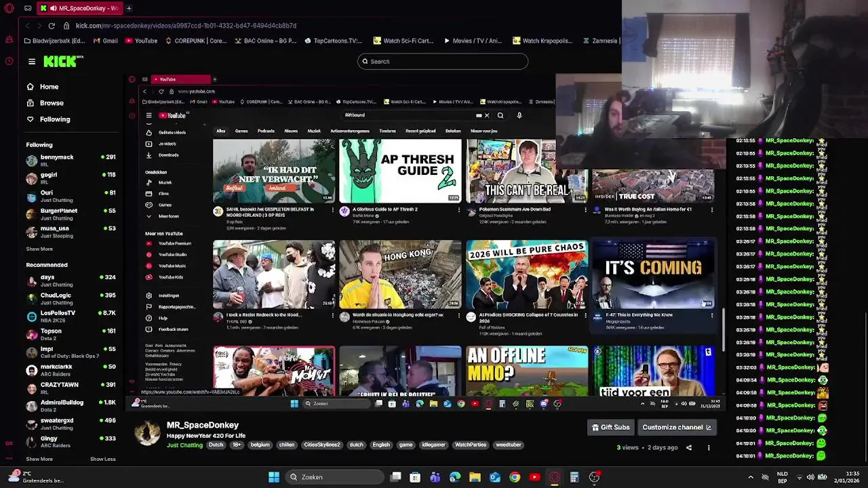The height and width of the screenshot is (488, 868).
Task: Open Topson channel in Recommended list
Action: 71,334
